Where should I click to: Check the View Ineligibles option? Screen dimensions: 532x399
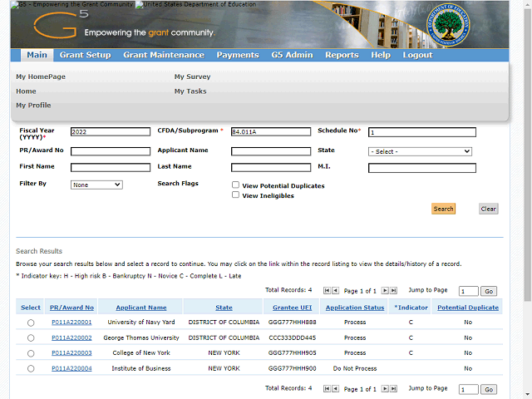point(236,195)
